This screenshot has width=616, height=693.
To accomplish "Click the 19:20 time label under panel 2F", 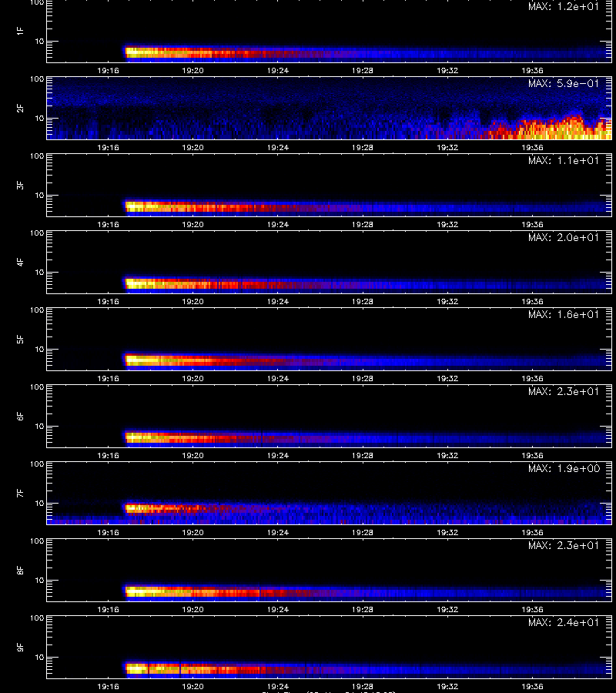I will [192, 148].
